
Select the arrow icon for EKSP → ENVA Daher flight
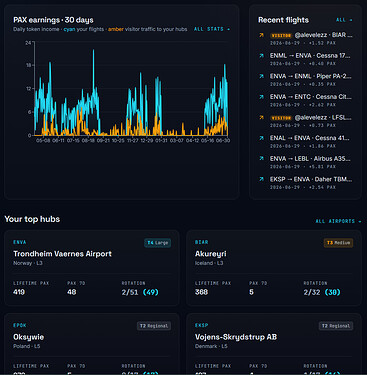click(262, 179)
